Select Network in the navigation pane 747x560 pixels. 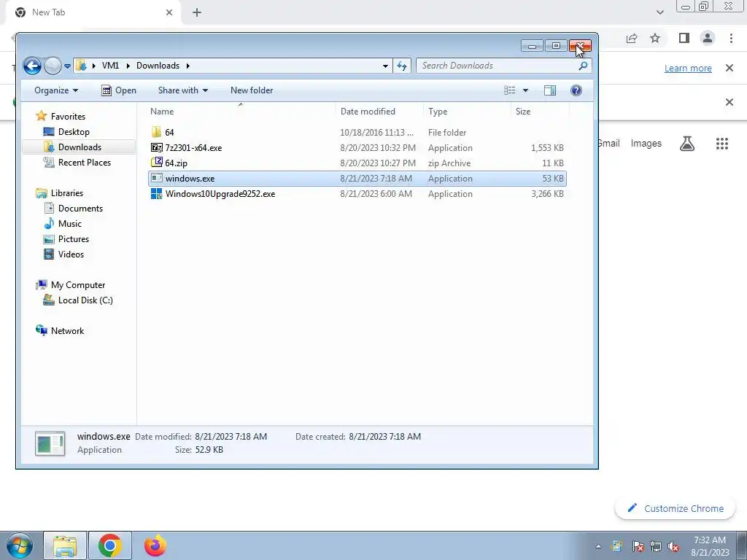point(67,331)
